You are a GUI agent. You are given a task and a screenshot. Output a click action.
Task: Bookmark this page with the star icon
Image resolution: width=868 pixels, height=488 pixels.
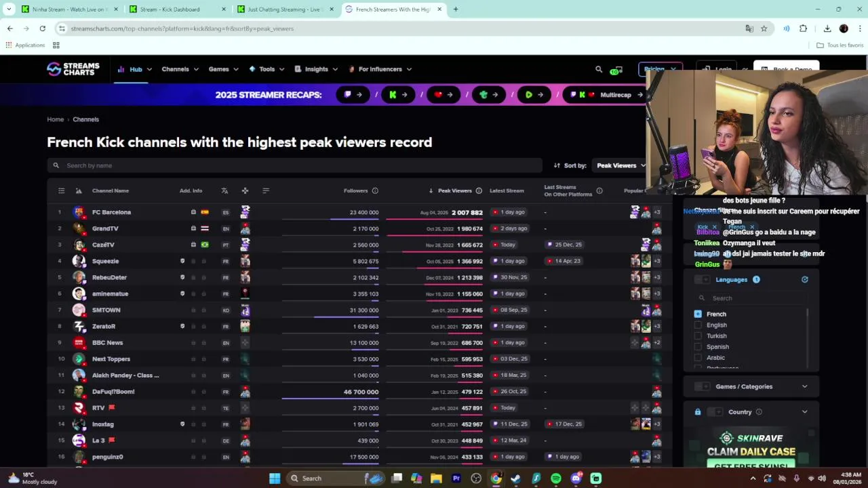coord(764,28)
